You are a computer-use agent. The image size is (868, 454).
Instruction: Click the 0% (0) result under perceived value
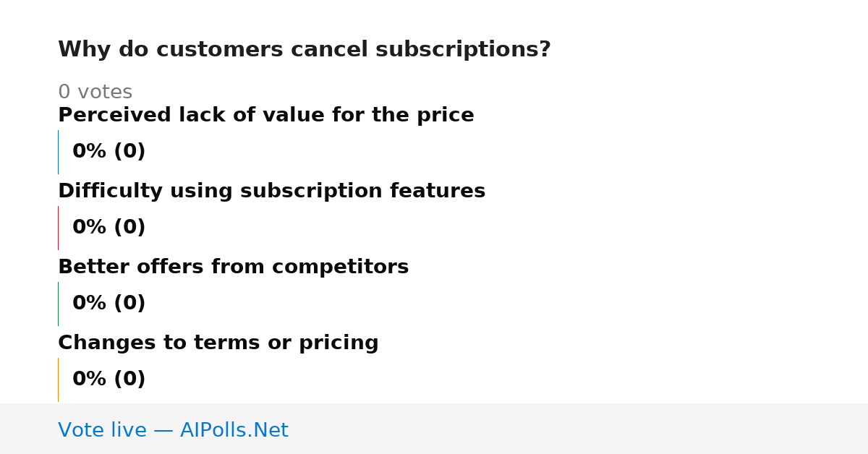click(109, 152)
